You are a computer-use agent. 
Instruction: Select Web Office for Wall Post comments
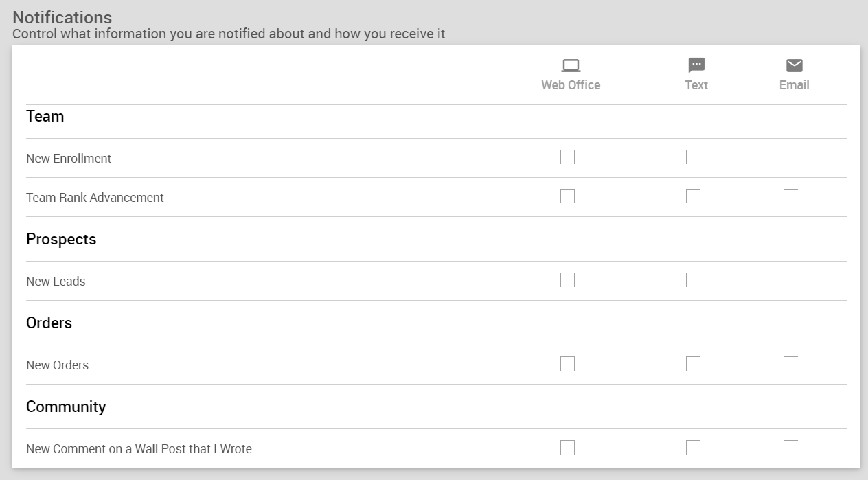(x=568, y=448)
